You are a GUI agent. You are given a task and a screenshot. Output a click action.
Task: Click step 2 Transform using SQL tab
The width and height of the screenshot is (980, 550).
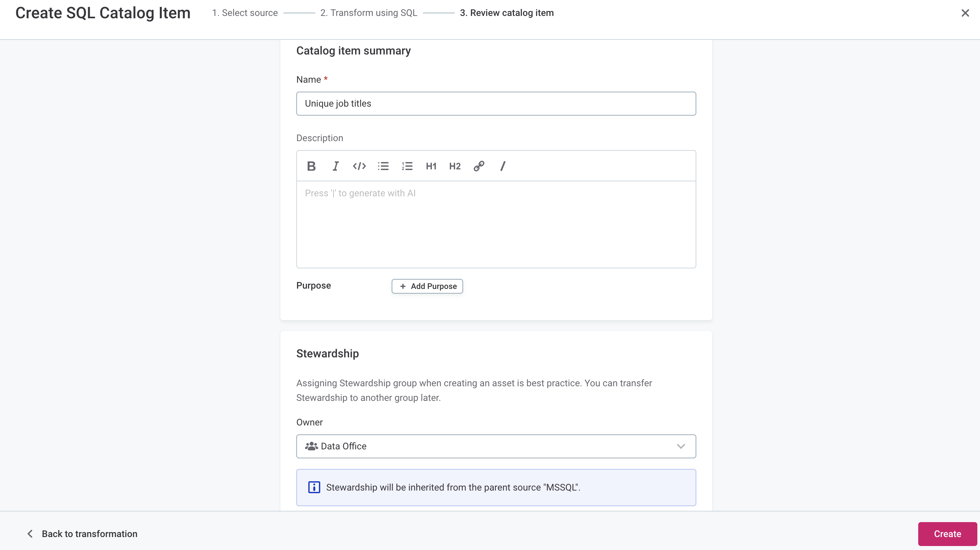click(369, 12)
